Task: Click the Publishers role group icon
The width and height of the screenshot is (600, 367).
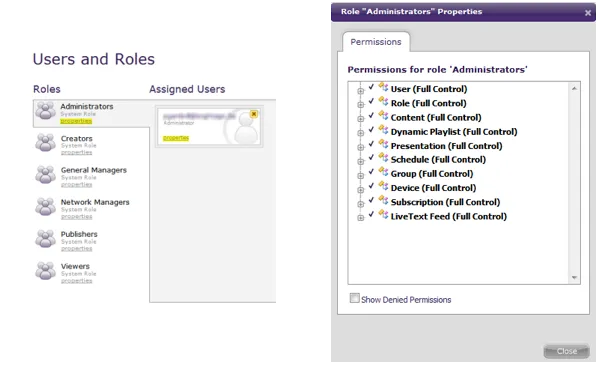Action: 46,239
